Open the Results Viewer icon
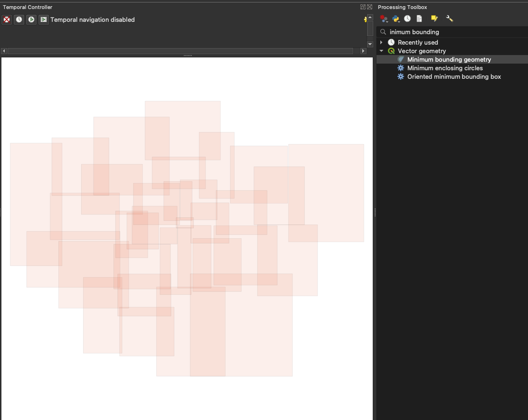Image resolution: width=528 pixels, height=420 pixels. [419, 19]
